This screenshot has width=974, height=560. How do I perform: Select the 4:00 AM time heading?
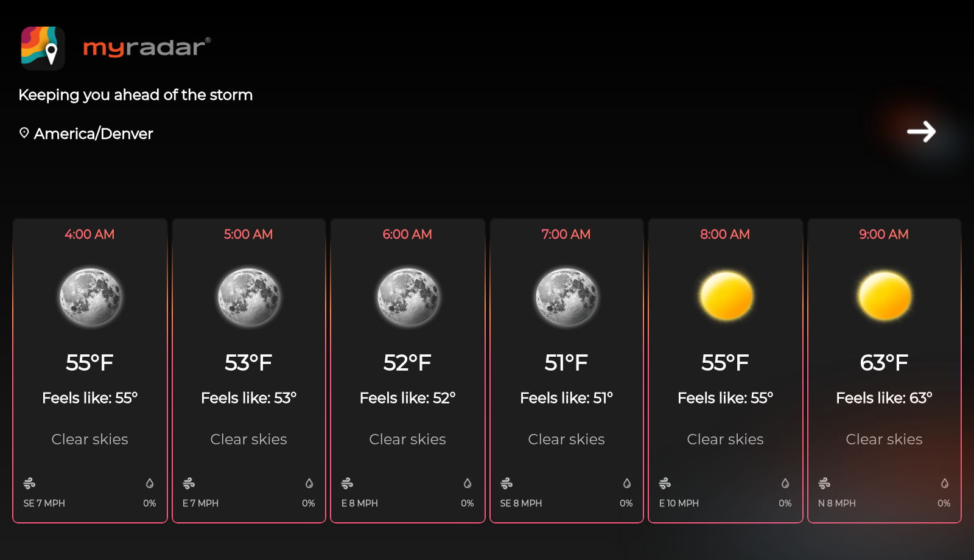click(x=90, y=234)
